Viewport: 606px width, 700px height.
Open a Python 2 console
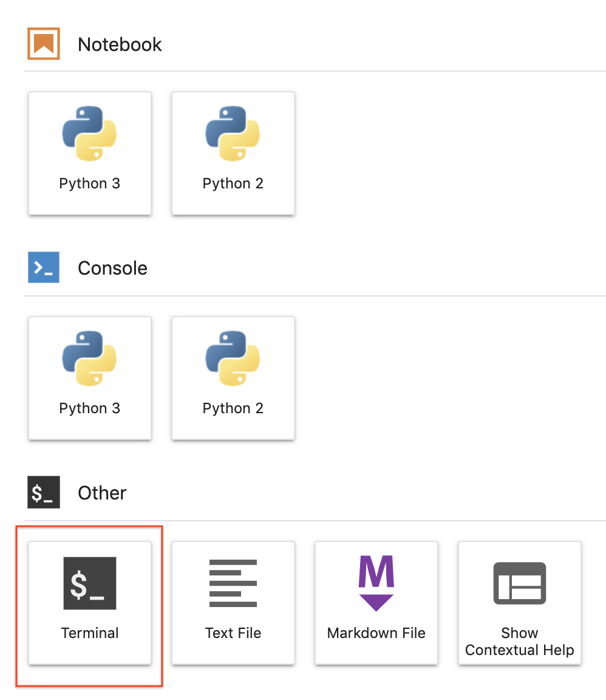click(x=233, y=378)
